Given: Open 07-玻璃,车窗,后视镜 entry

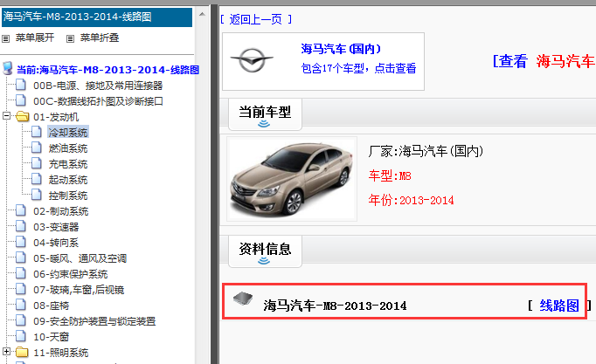Looking at the screenshot, I should [x=79, y=290].
